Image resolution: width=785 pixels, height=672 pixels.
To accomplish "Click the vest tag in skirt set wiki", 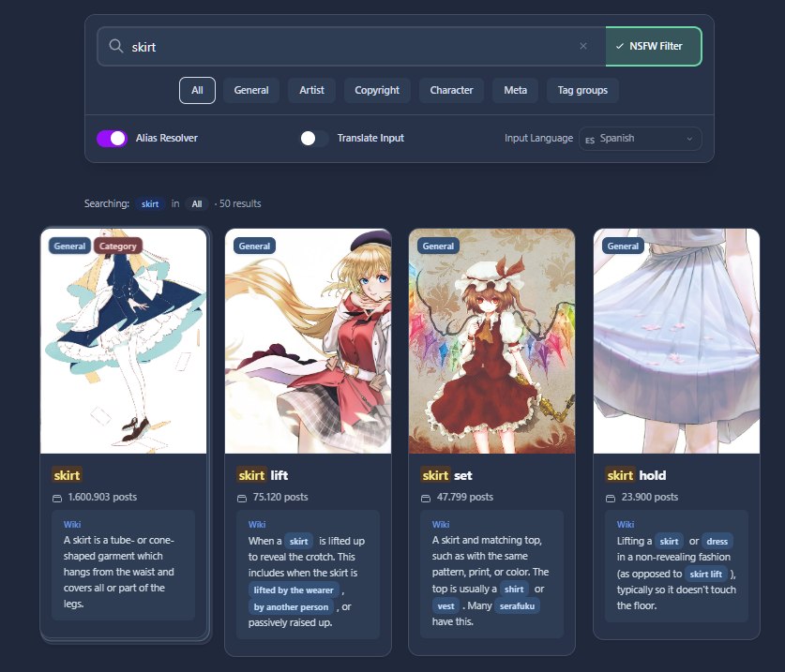I will pyautogui.click(x=445, y=606).
